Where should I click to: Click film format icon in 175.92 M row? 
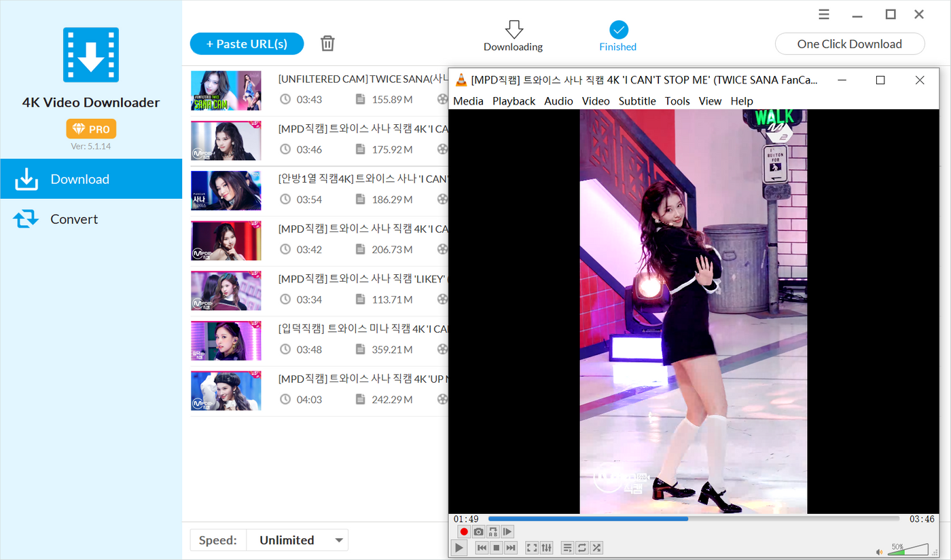[x=443, y=149]
